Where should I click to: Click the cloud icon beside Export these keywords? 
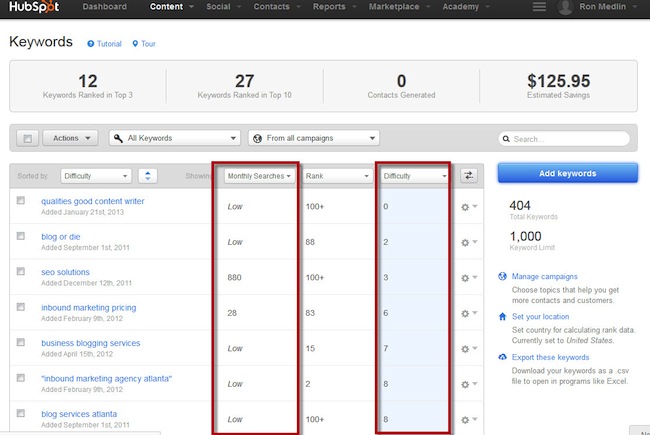pos(502,357)
